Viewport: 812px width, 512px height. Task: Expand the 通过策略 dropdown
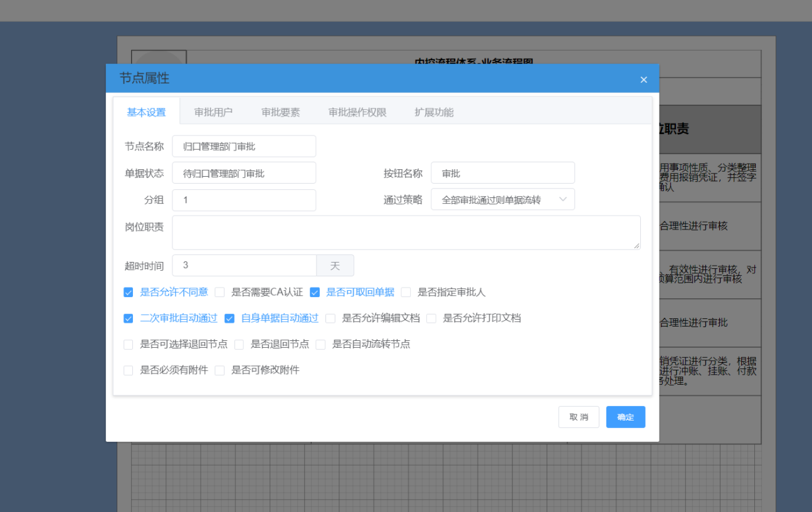503,200
